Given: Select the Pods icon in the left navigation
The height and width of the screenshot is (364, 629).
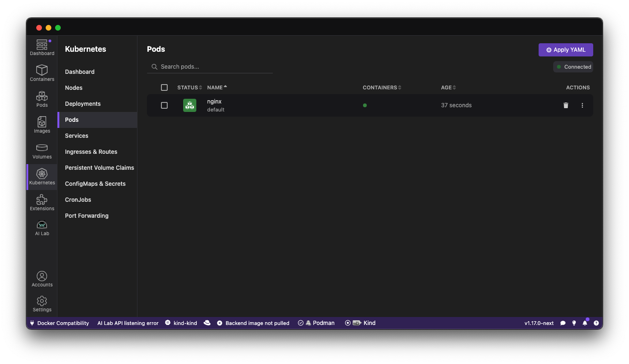Looking at the screenshot, I should click(x=41, y=98).
